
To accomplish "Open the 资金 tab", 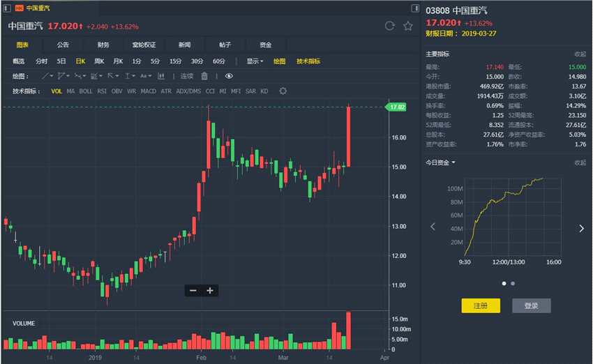I will [266, 45].
